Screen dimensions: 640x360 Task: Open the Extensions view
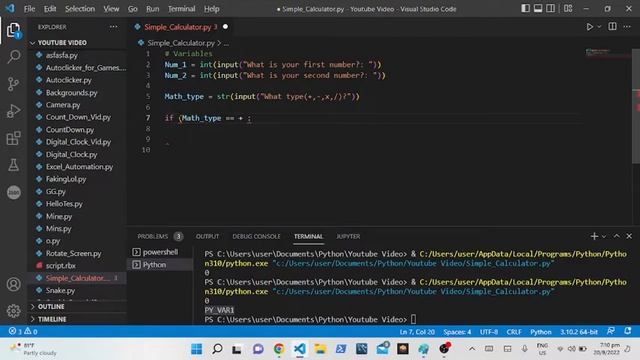(13, 138)
